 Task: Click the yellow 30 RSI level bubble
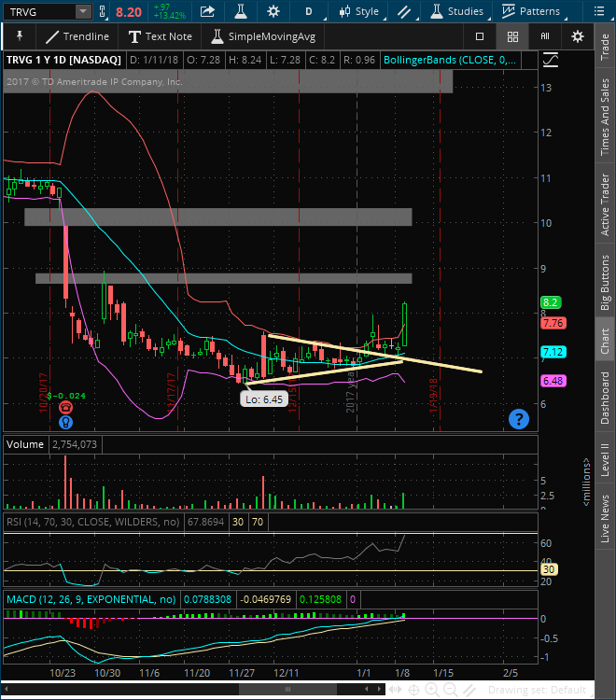[x=549, y=569]
